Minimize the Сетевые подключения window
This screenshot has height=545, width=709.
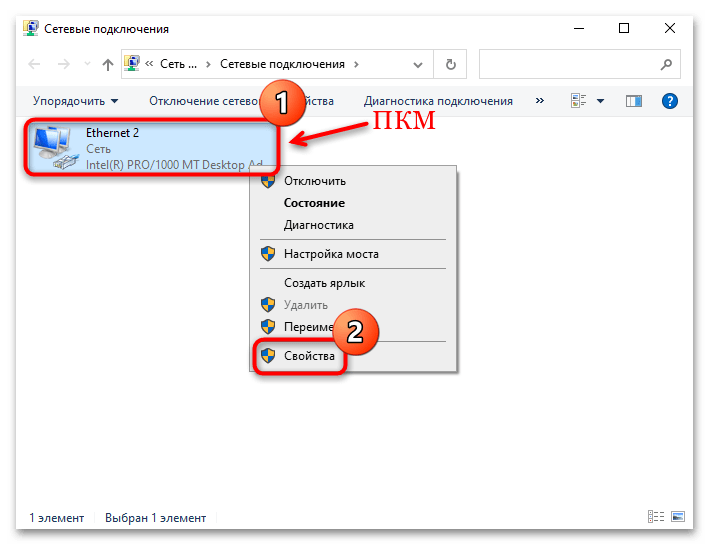pos(579,28)
